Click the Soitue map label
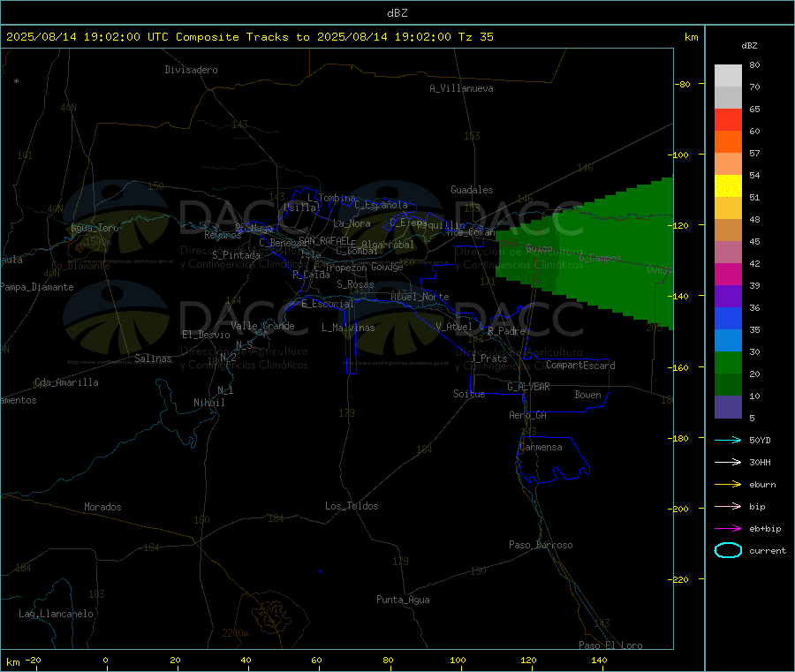Viewport: 795px width, 672px height. 469,394
